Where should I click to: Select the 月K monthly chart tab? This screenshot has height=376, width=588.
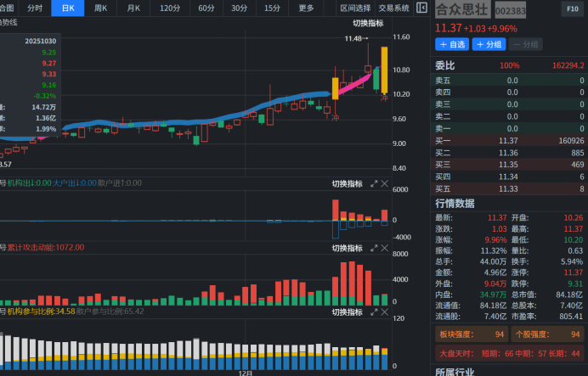[134, 8]
